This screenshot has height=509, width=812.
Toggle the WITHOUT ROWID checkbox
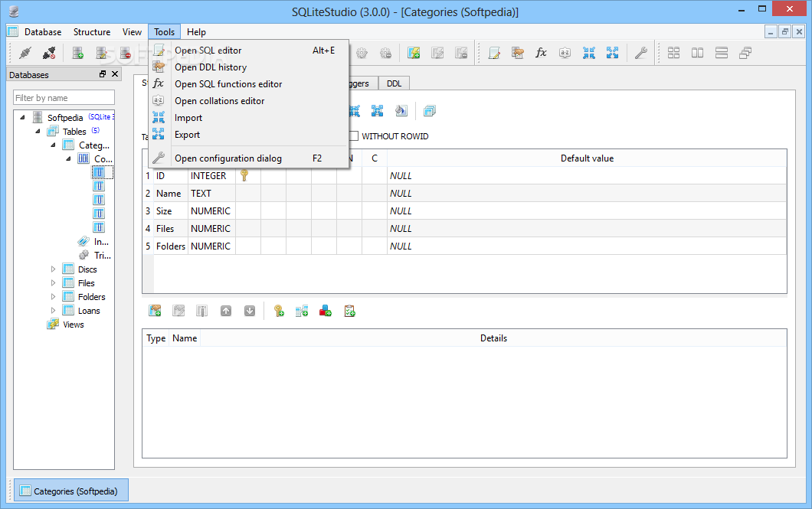(x=354, y=136)
